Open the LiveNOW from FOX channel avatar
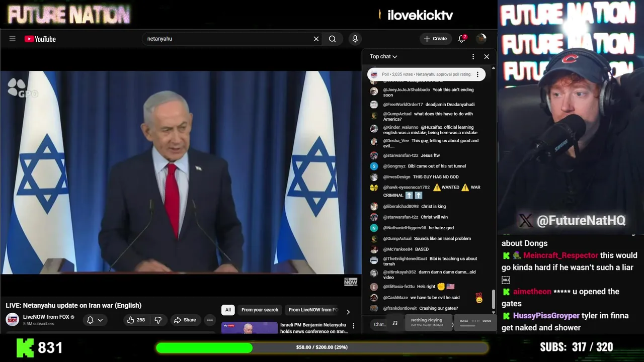The width and height of the screenshot is (644, 362). tap(12, 320)
